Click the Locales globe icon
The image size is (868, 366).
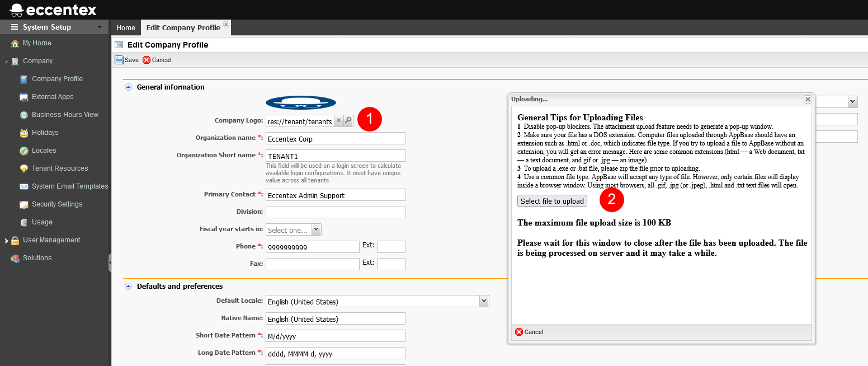(x=23, y=151)
